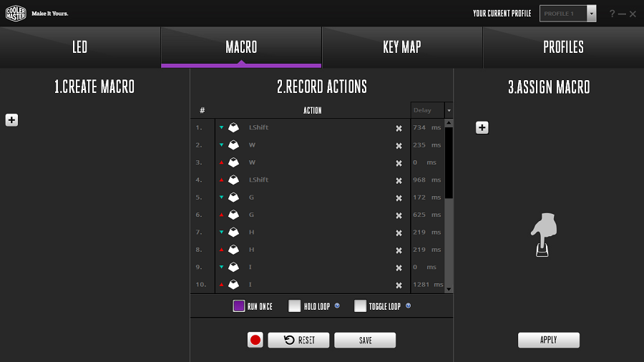This screenshot has width=644, height=362.
Task: Open the Key Map tab
Action: 402,47
